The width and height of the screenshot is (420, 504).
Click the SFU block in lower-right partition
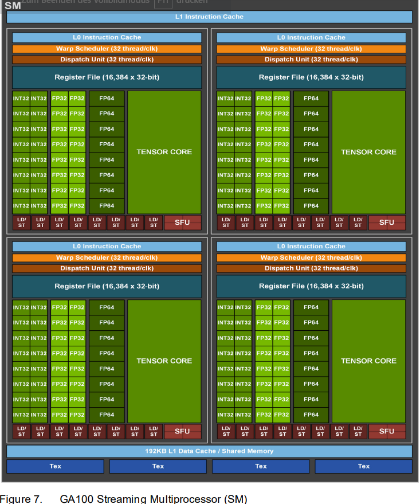(387, 431)
